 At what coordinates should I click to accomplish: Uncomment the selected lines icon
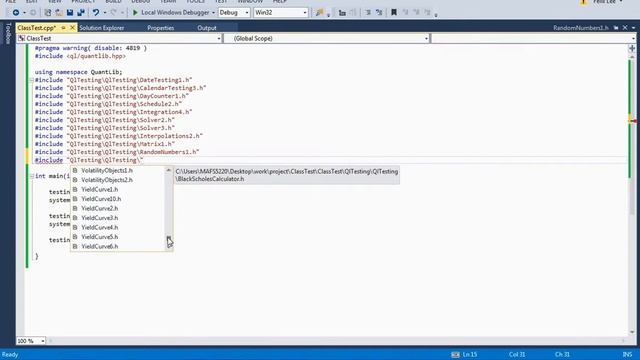coord(379,13)
